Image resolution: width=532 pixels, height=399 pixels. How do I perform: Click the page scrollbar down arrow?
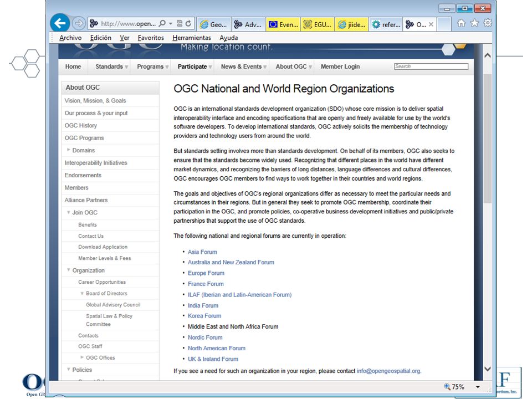coord(488,369)
